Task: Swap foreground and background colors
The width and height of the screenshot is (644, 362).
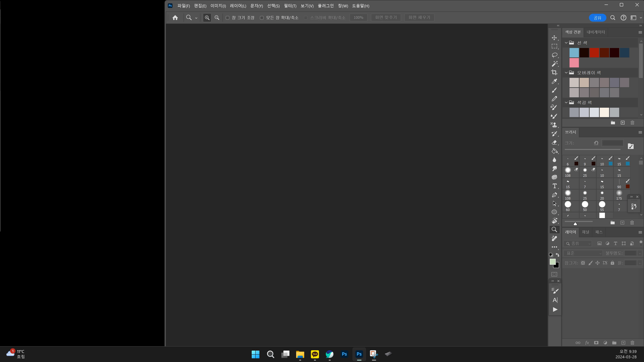Action: click(x=557, y=255)
